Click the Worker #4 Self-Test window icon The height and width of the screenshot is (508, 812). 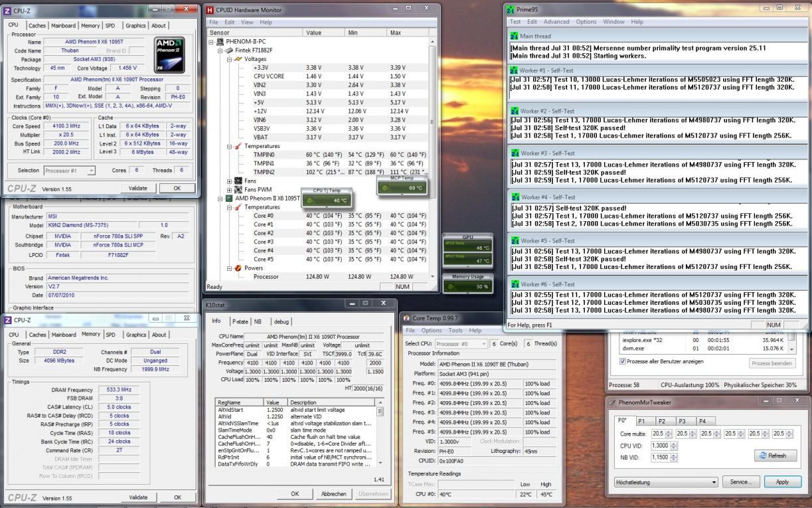(x=514, y=197)
